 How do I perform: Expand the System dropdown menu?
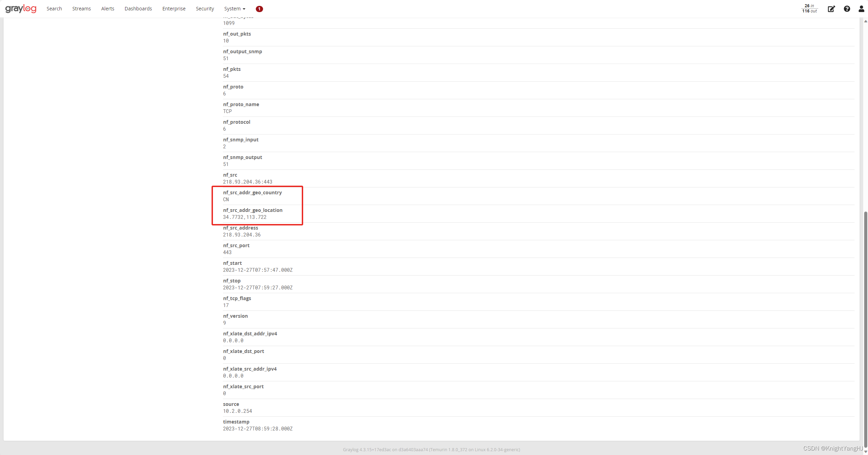tap(235, 9)
